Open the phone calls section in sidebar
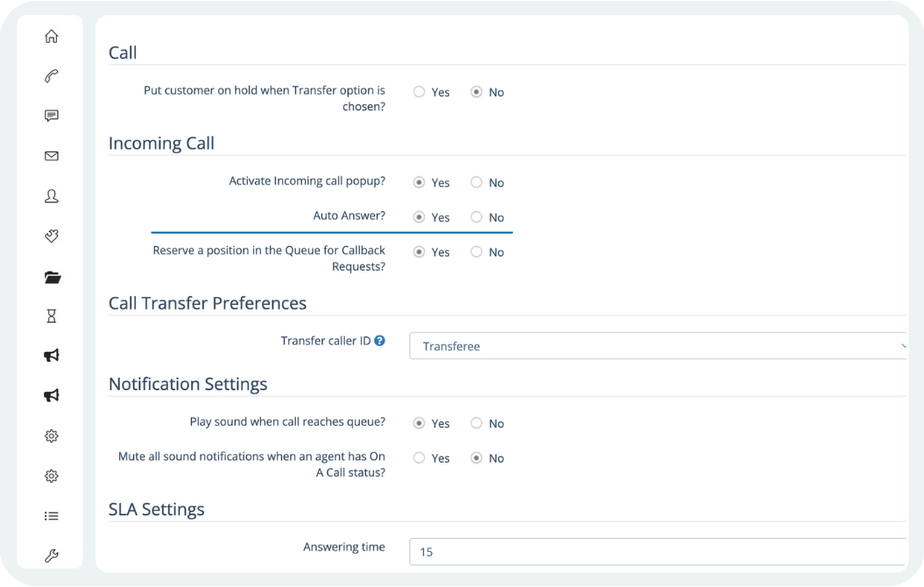The width and height of the screenshot is (924, 587). pos(52,76)
